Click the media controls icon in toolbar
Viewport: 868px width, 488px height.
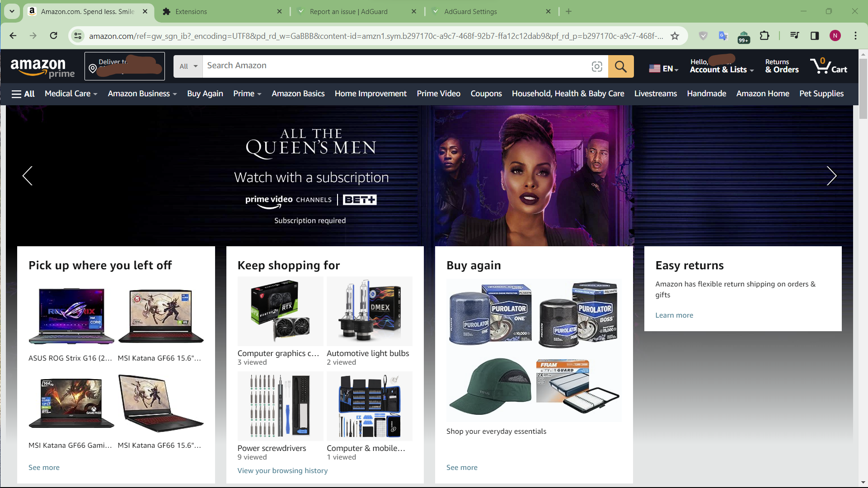point(794,36)
